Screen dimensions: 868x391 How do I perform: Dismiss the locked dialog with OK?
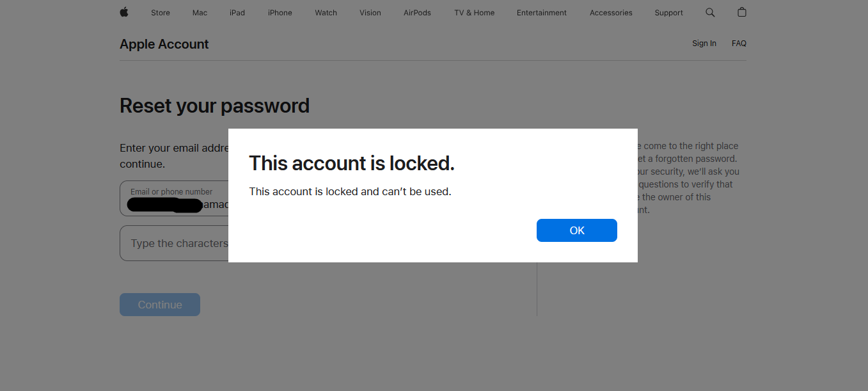[x=577, y=230]
